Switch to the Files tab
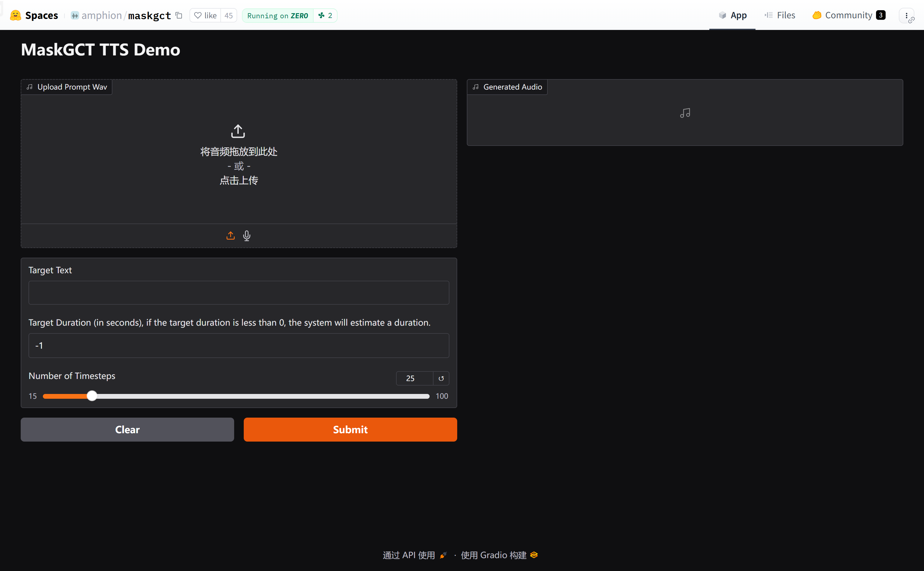This screenshot has width=924, height=571. click(779, 15)
